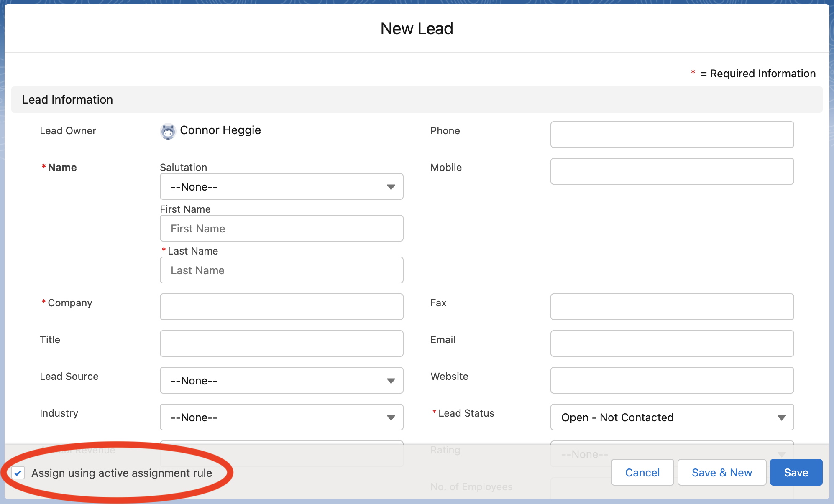Click the Mobile input field
This screenshot has height=504, width=834.
point(672,172)
